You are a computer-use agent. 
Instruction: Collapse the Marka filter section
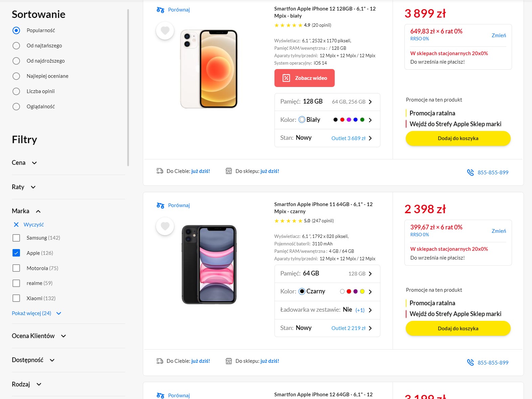(x=26, y=211)
